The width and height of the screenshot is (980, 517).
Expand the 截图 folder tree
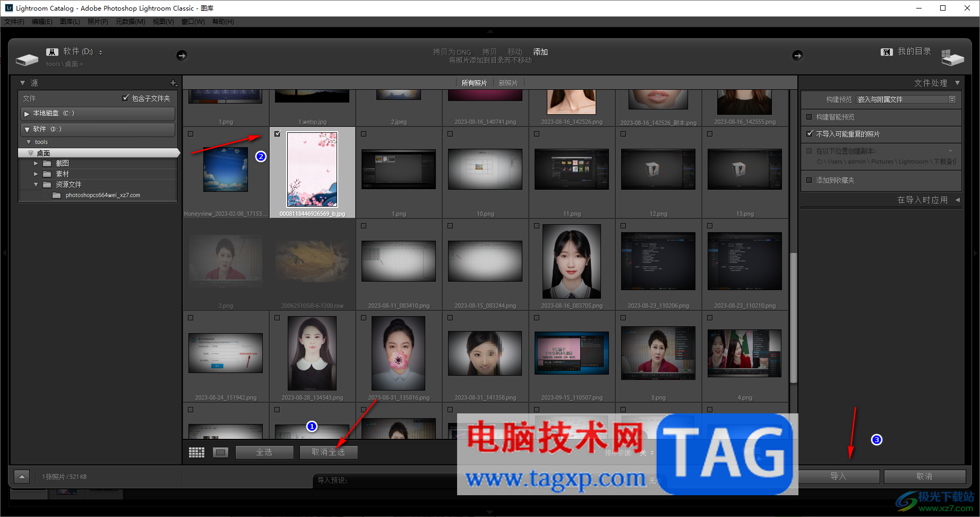pos(36,163)
